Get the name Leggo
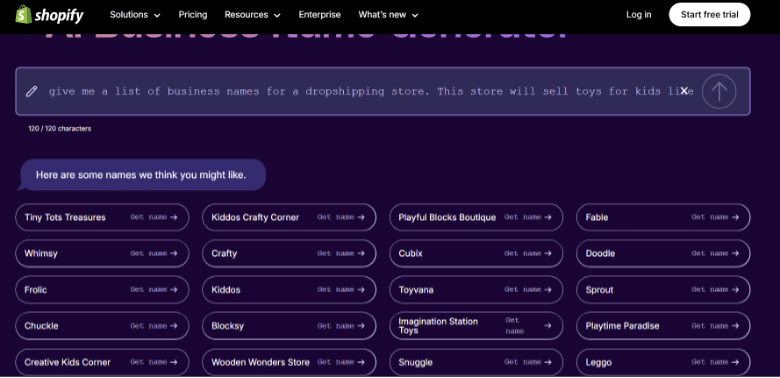 click(663, 362)
